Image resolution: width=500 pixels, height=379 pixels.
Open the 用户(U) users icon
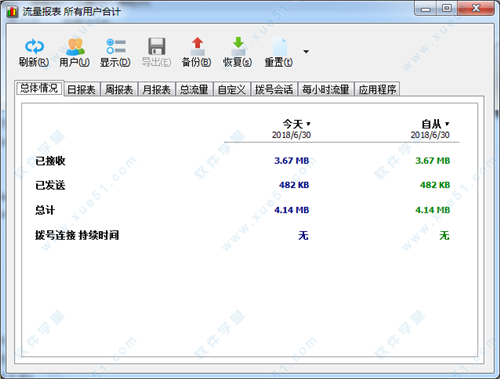[75, 46]
